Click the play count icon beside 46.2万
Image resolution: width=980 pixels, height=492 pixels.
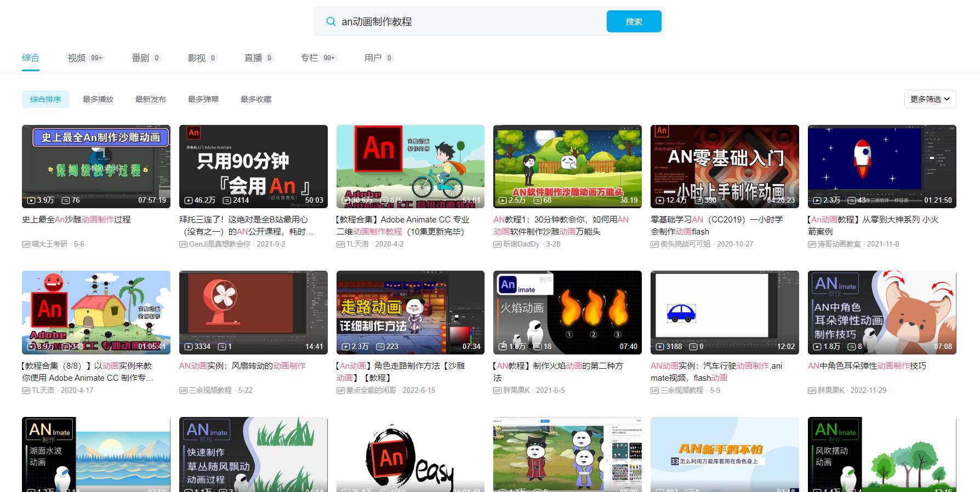point(189,201)
